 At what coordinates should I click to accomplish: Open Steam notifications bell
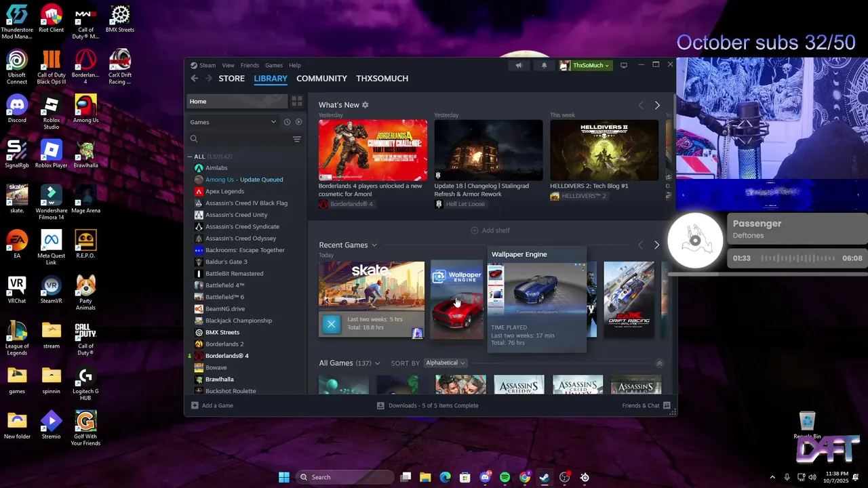pyautogui.click(x=544, y=66)
